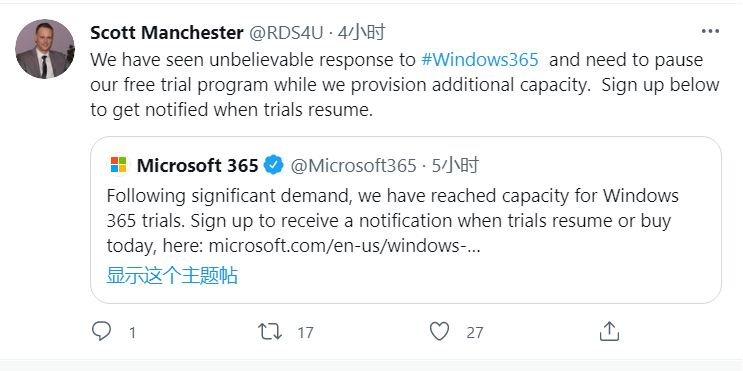Open the microsoft.com/en-us/windows link
The image size is (743, 371).
344,246
